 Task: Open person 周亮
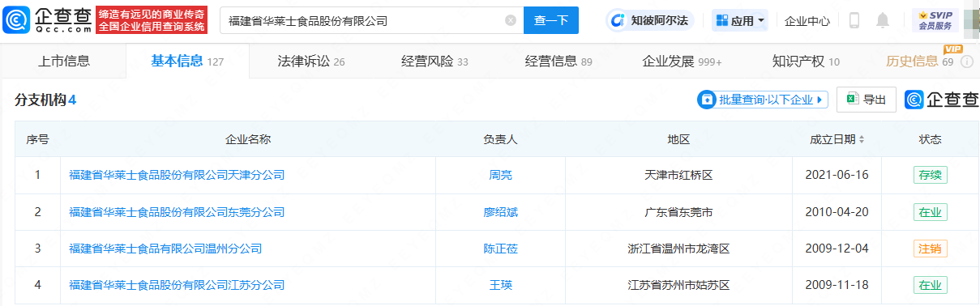501,175
